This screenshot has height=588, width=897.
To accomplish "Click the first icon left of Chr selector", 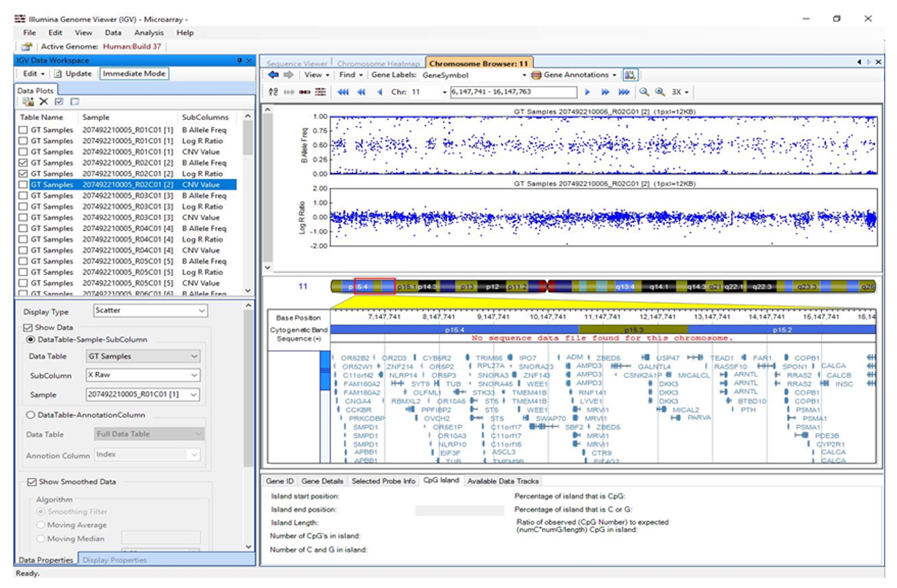I will [x=273, y=92].
